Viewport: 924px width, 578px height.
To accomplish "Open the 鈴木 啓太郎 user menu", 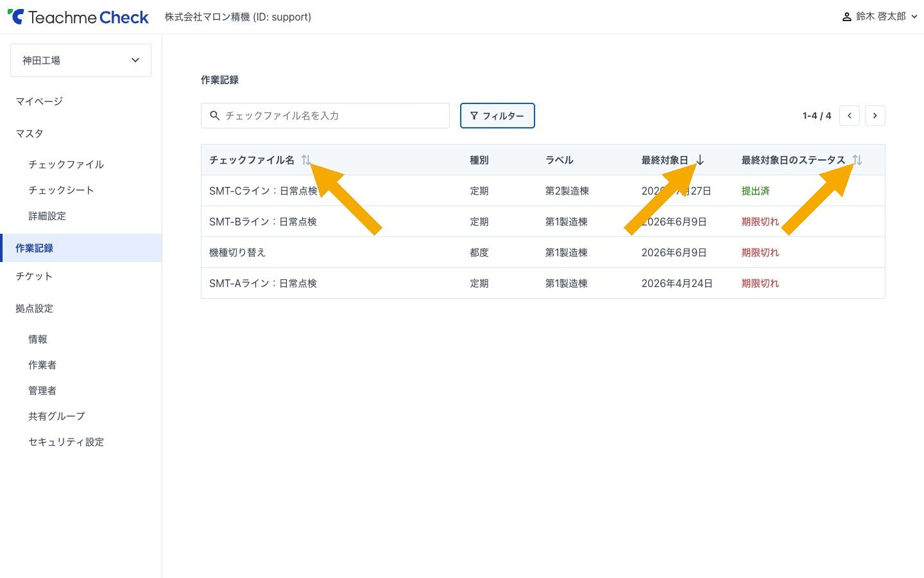I will tap(880, 17).
